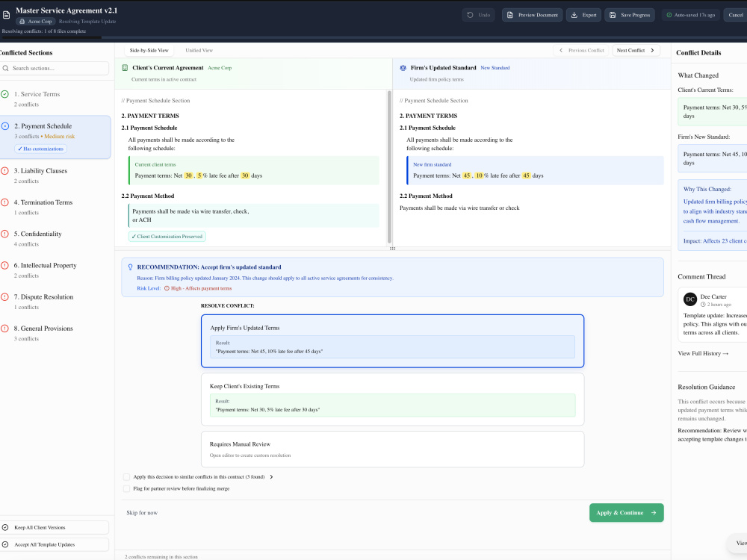Open Preview Document
This screenshot has width=747, height=560.
[x=532, y=15]
